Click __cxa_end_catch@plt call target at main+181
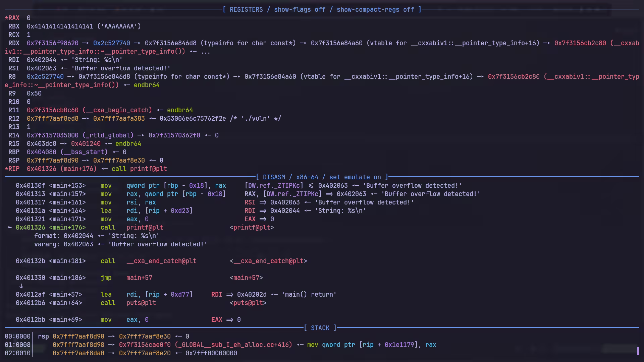 tap(161, 261)
